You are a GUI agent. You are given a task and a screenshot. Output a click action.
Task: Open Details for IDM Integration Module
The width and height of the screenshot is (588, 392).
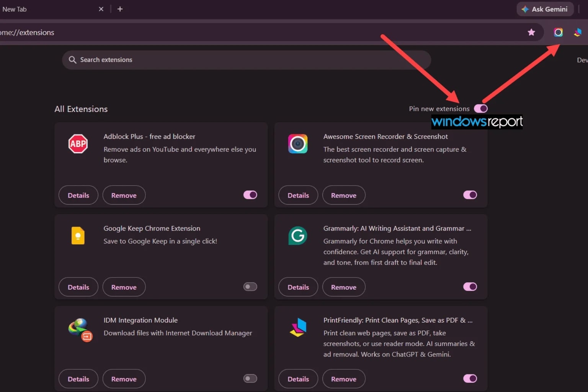pyautogui.click(x=78, y=379)
